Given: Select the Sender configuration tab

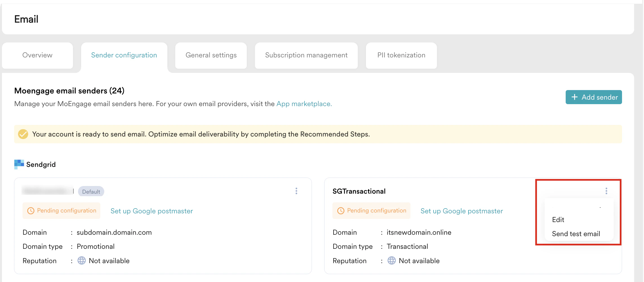Looking at the screenshot, I should click(124, 55).
